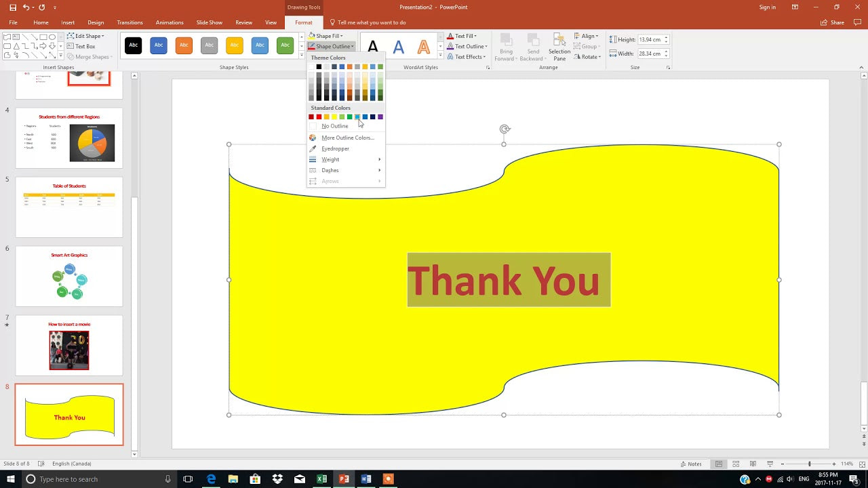This screenshot has height=488, width=868.
Task: Choose red standard outline color
Action: tap(319, 117)
